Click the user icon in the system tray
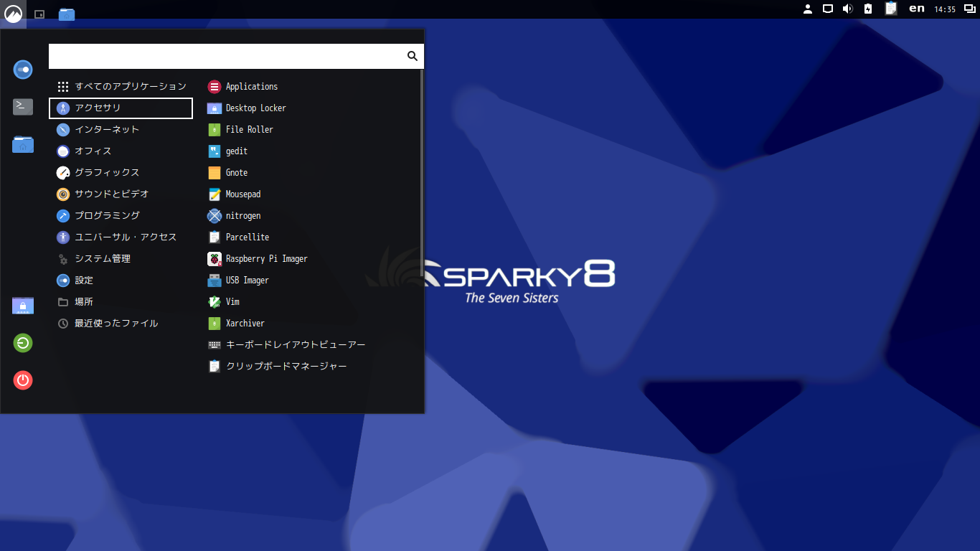The width and height of the screenshot is (980, 551). pos(808,9)
